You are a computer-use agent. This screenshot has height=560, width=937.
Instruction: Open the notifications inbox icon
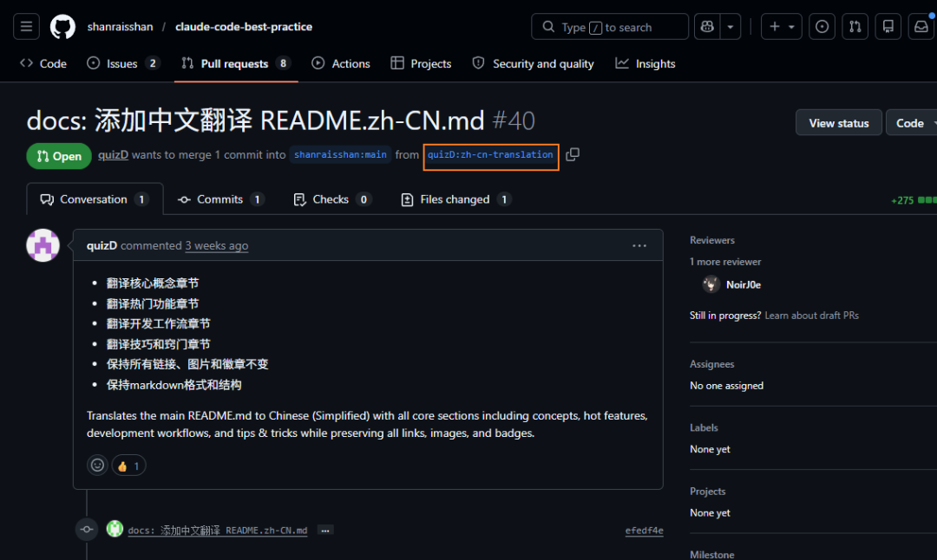tap(921, 27)
